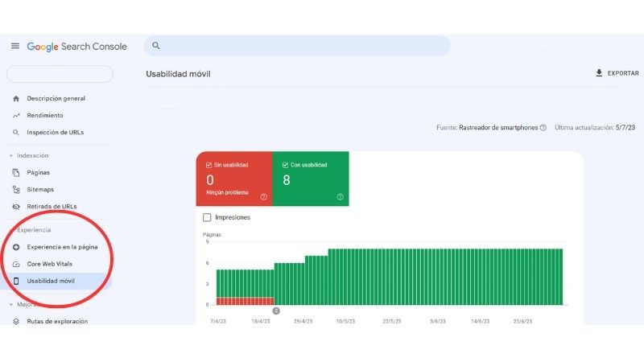Open the Core Web Vitals report
Screen dimensions: 644x362
50,264
